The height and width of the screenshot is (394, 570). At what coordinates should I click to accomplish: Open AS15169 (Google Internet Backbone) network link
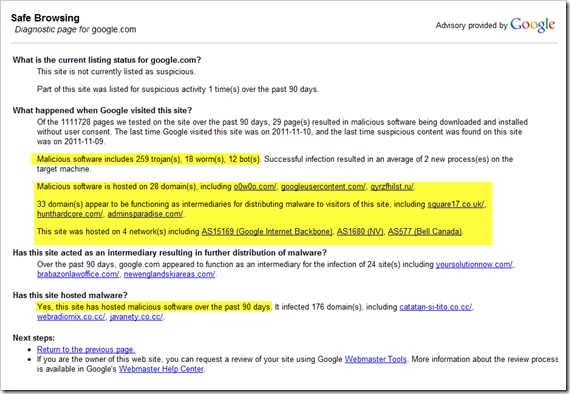[x=267, y=232]
